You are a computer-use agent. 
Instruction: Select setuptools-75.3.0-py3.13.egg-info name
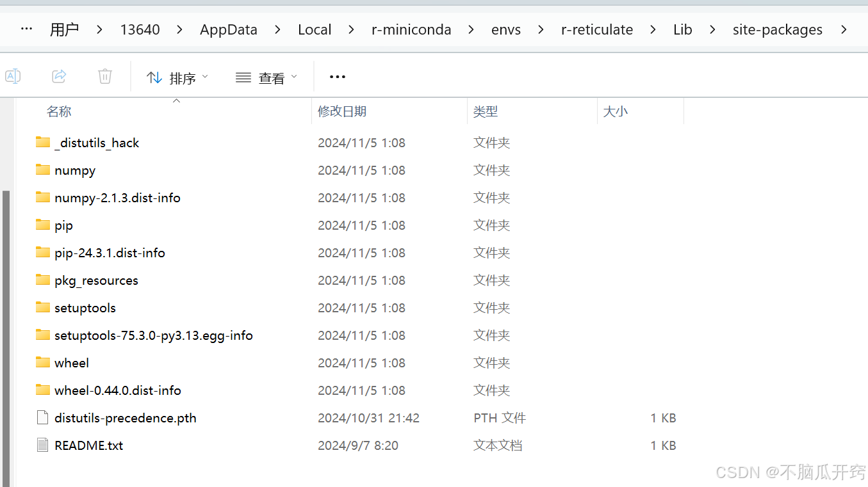(x=154, y=335)
